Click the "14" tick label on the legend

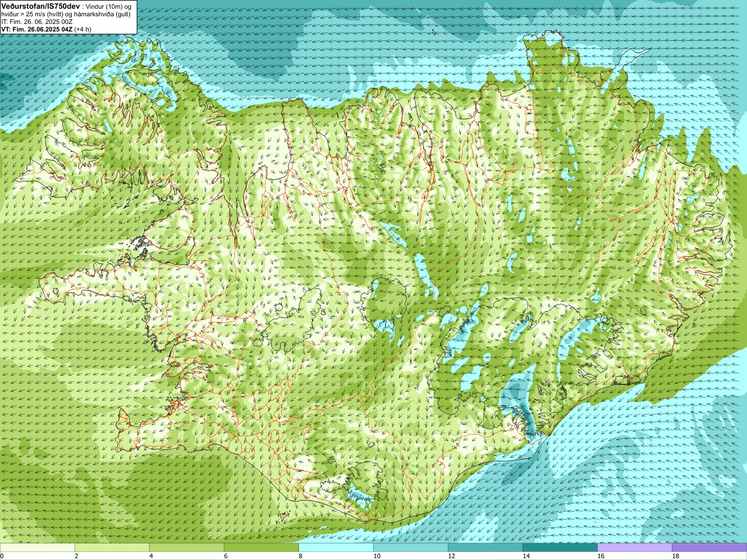tap(526, 556)
